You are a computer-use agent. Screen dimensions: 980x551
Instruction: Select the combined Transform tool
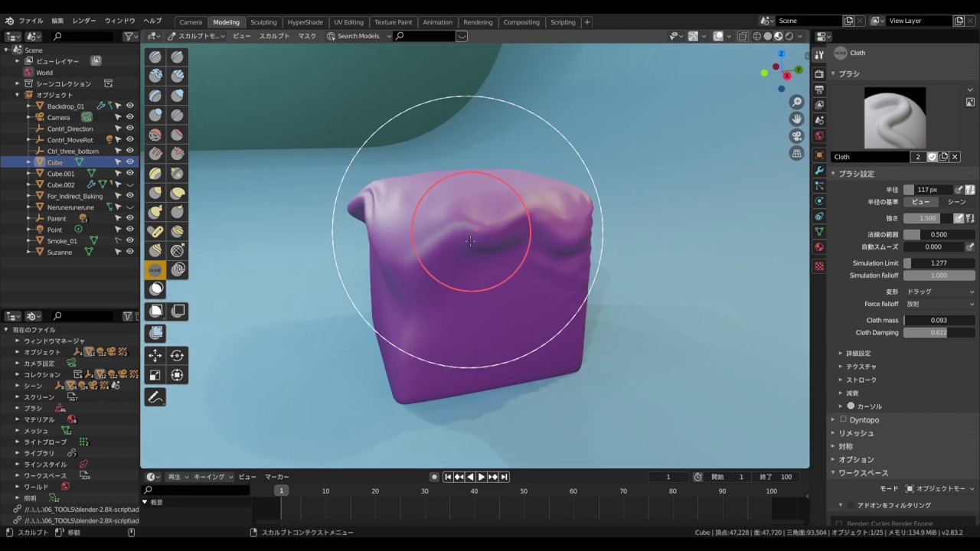click(x=178, y=375)
